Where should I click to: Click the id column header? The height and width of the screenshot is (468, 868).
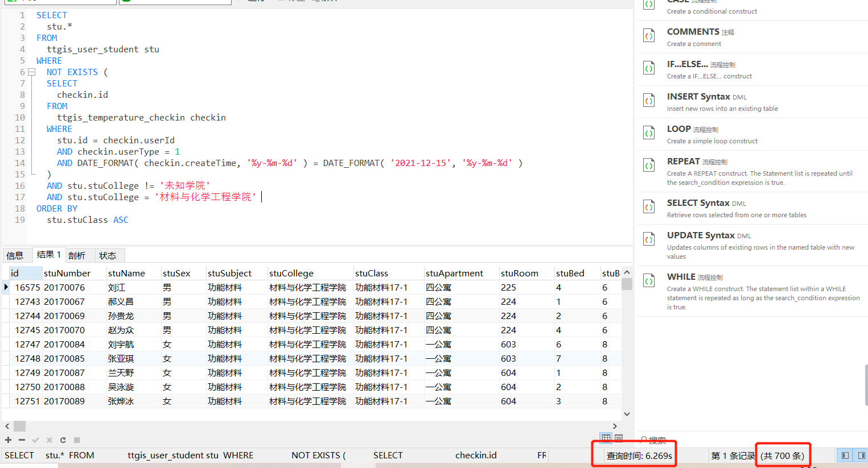coord(26,273)
